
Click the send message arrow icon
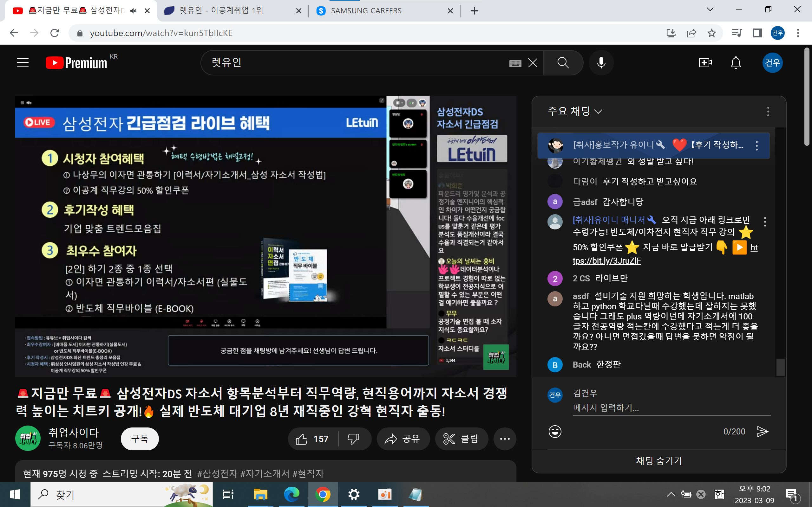click(762, 432)
